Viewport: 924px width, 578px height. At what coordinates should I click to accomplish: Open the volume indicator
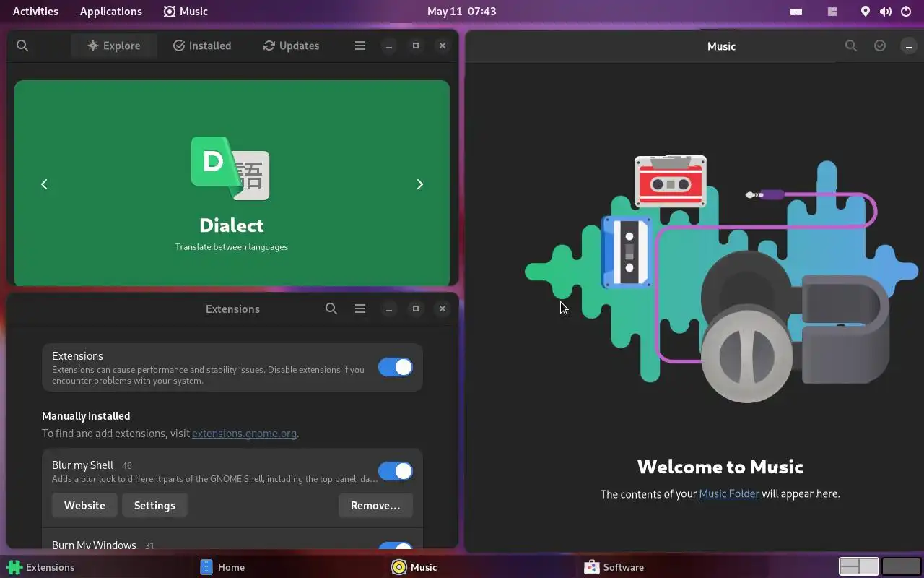[x=886, y=12]
